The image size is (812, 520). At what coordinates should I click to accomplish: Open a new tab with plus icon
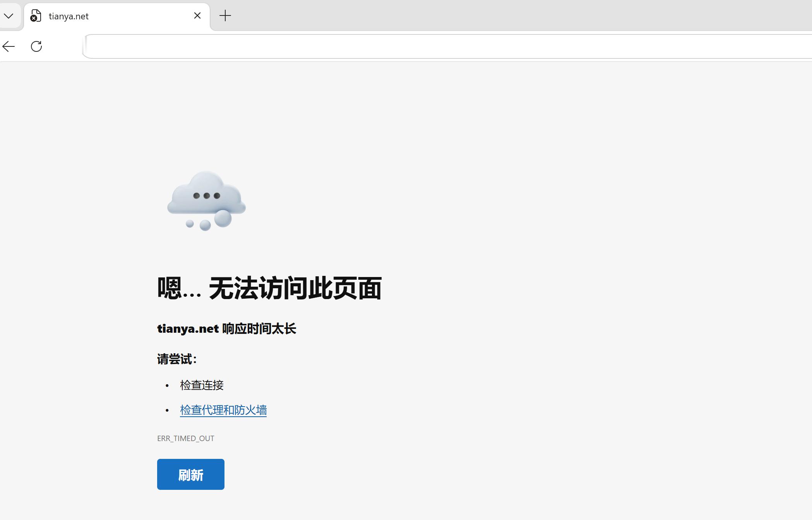(225, 16)
